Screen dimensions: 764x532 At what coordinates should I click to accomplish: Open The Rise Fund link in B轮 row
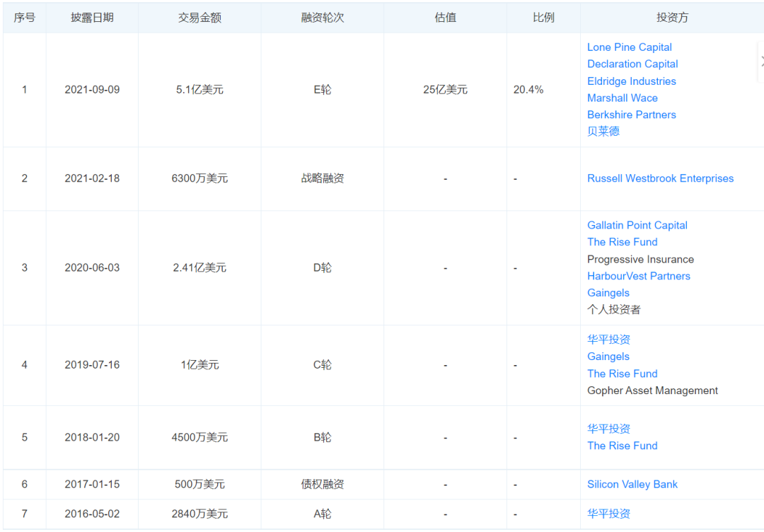tap(623, 446)
